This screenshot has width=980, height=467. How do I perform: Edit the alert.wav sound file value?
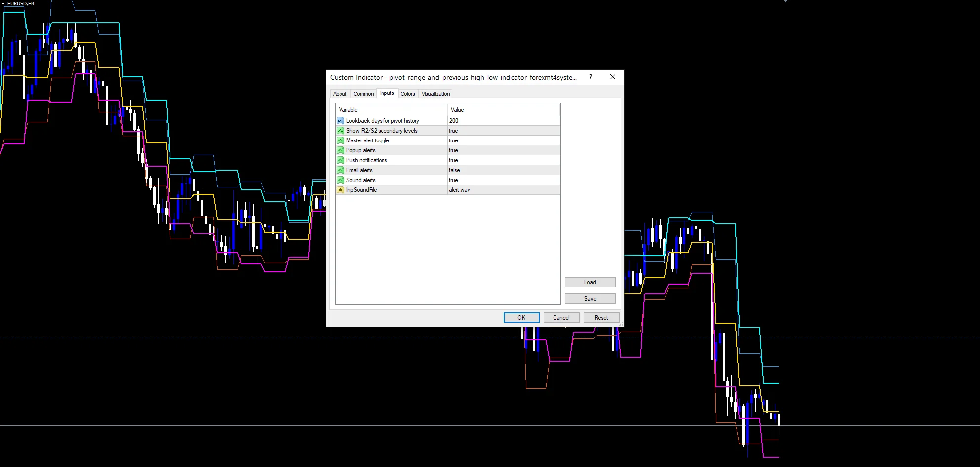click(504, 190)
